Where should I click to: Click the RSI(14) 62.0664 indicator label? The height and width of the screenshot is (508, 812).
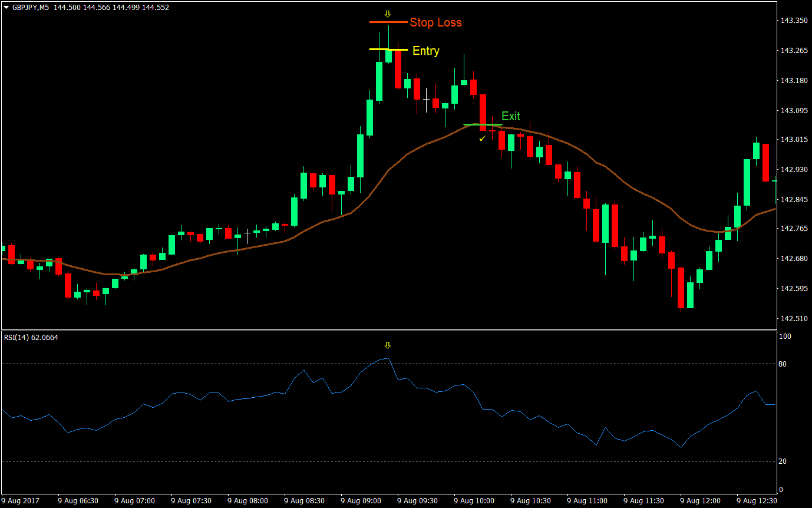tap(31, 338)
